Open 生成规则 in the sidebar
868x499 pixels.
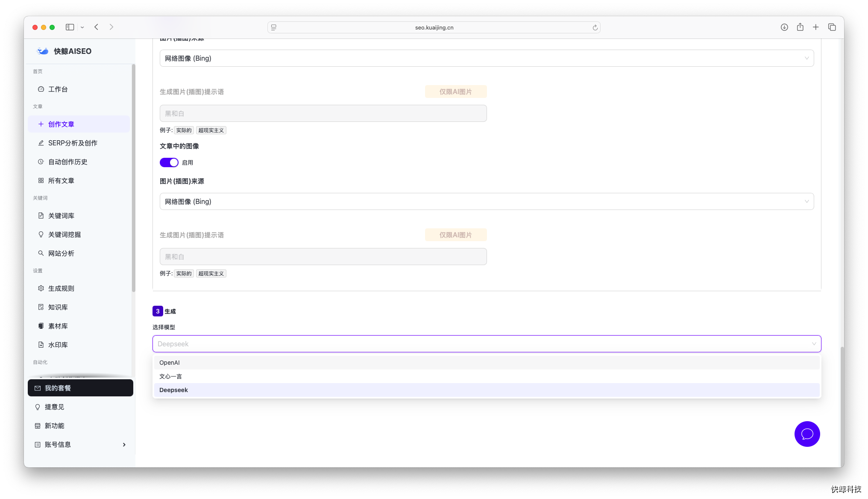[79, 288]
